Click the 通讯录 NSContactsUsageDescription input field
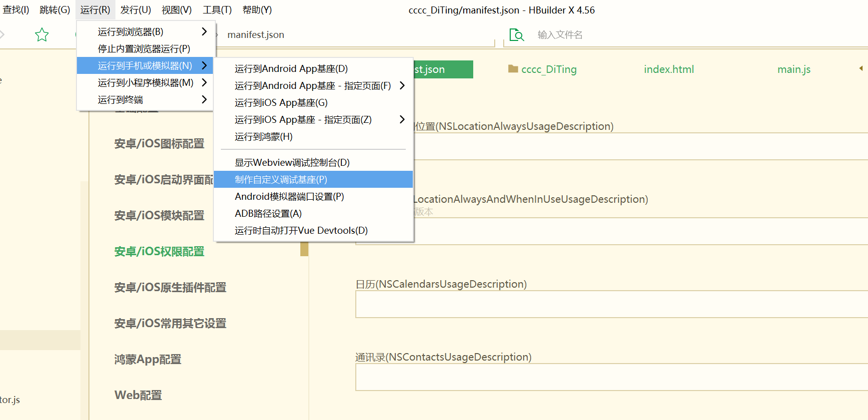The width and height of the screenshot is (868, 420). (x=612, y=377)
